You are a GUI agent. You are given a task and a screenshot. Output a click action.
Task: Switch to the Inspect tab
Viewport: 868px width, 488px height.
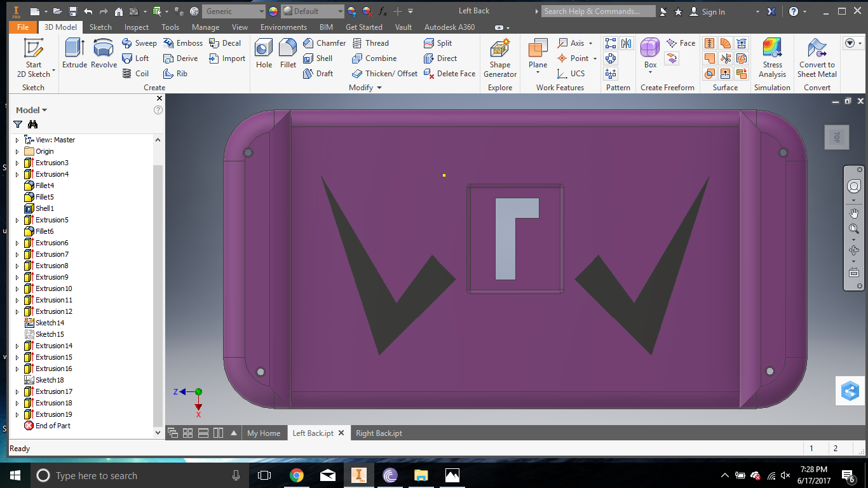[137, 27]
